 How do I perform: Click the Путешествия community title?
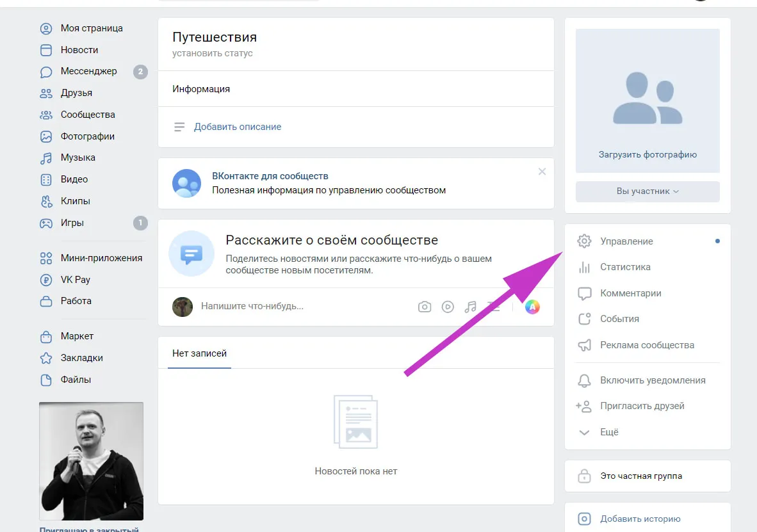click(x=215, y=37)
